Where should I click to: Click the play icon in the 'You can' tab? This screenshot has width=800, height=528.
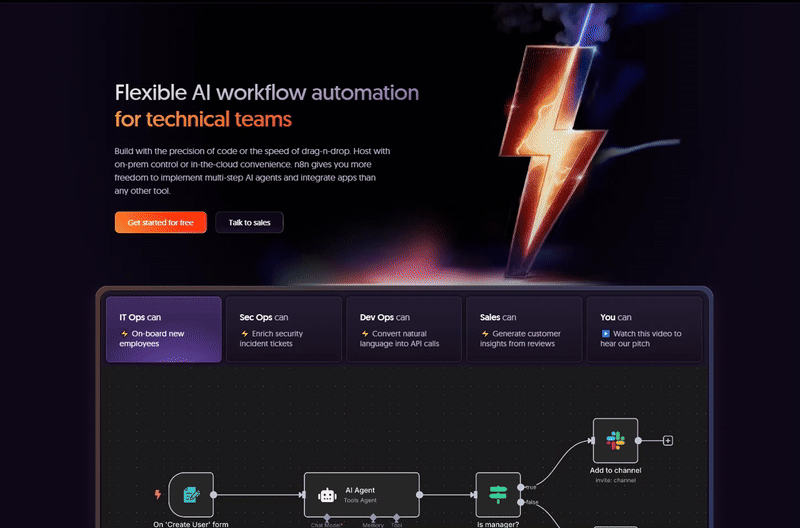tap(606, 334)
